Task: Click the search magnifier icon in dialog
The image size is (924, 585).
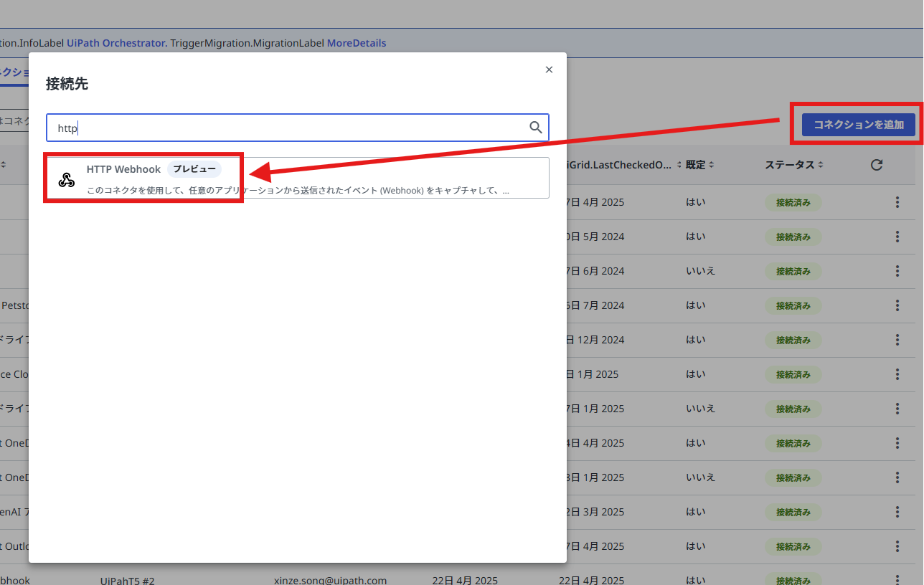Action: point(536,127)
